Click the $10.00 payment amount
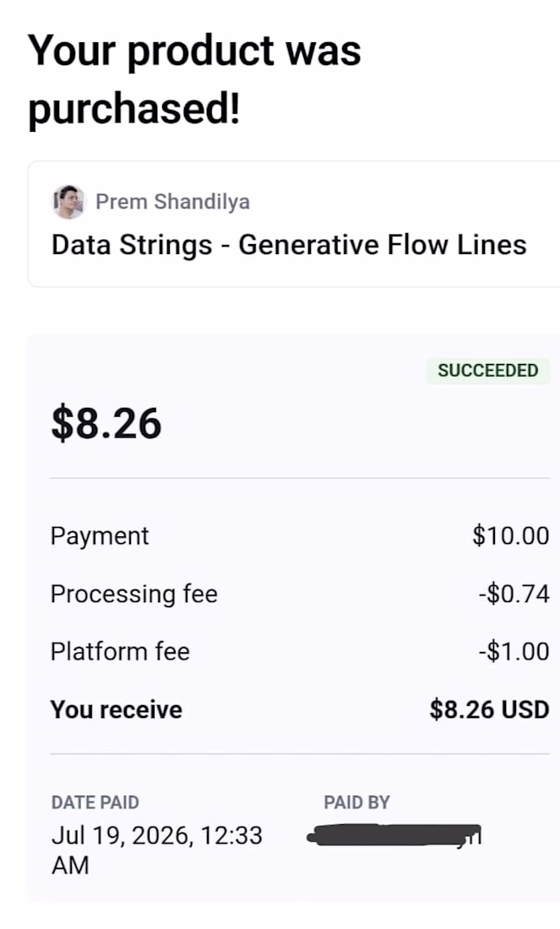The width and height of the screenshot is (560, 929). tap(511, 535)
